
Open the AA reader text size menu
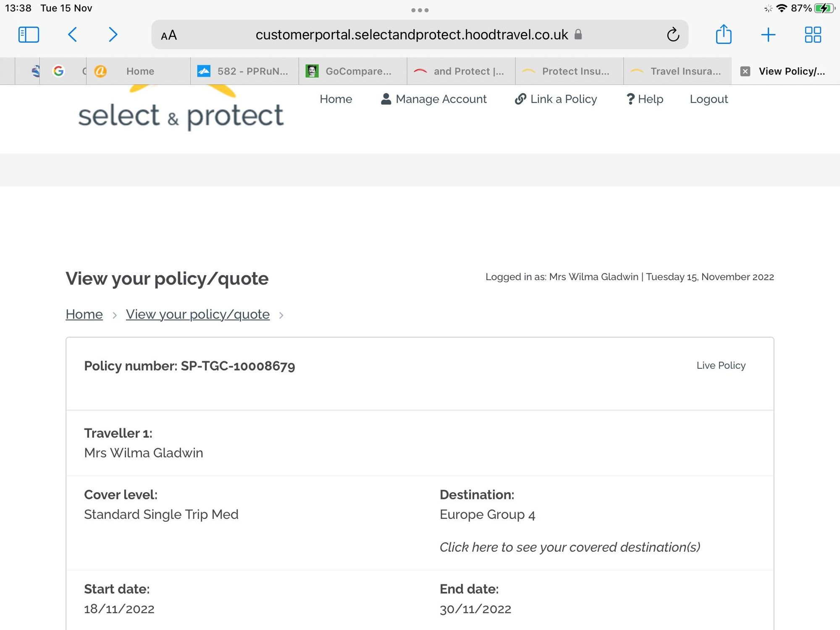[169, 35]
